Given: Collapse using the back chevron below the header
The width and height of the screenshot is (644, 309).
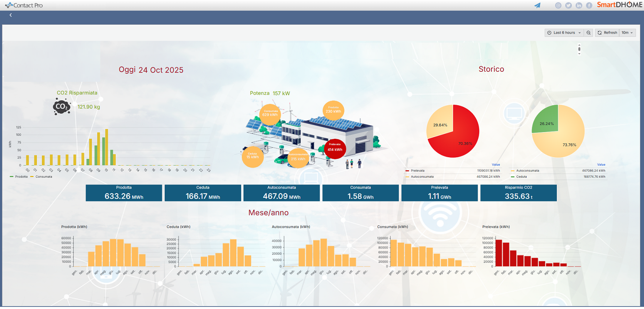Looking at the screenshot, I should coord(10,15).
